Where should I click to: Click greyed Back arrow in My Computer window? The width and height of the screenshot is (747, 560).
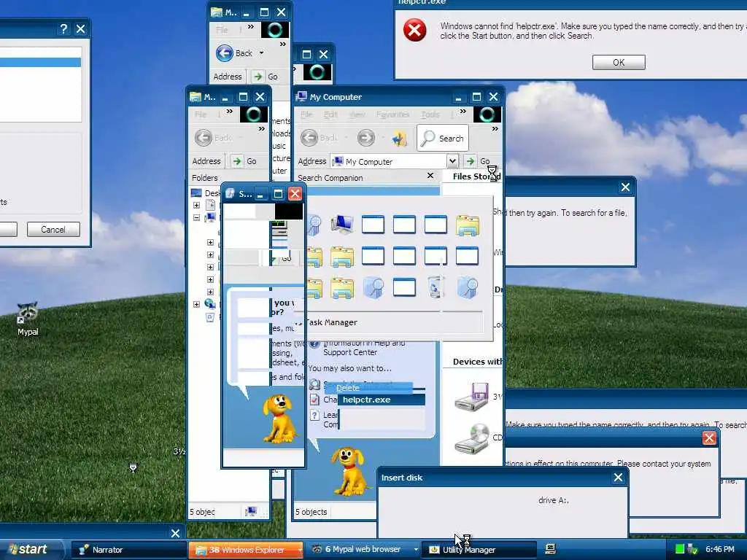tap(309, 138)
